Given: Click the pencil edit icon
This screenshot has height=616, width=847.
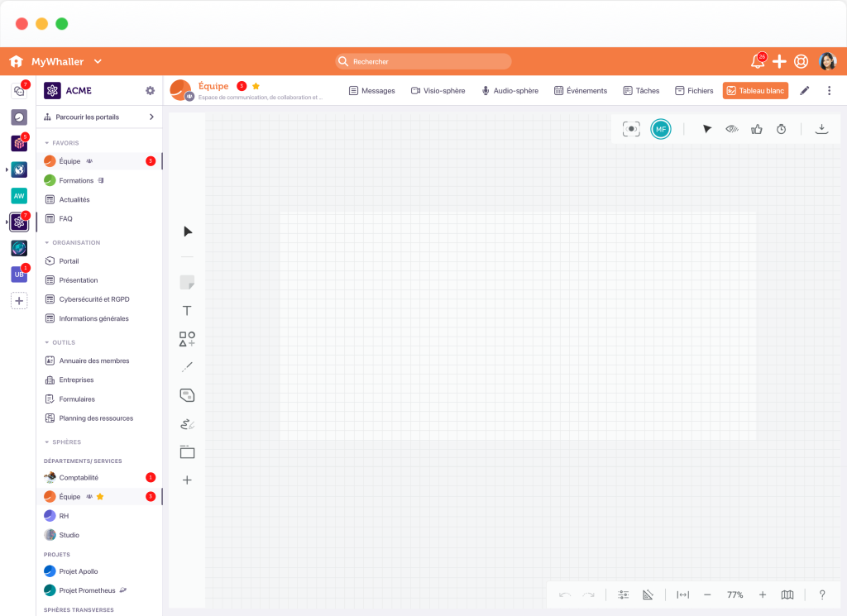Looking at the screenshot, I should click(804, 91).
